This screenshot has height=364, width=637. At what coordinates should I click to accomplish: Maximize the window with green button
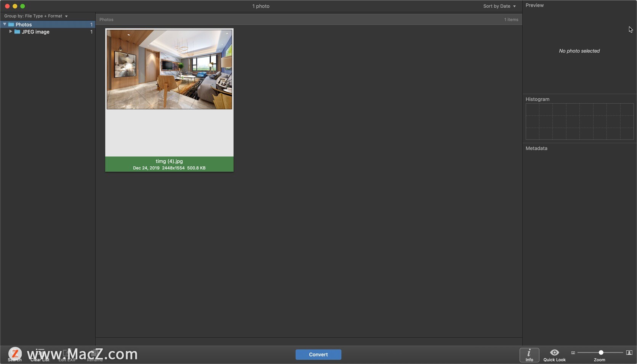(22, 6)
